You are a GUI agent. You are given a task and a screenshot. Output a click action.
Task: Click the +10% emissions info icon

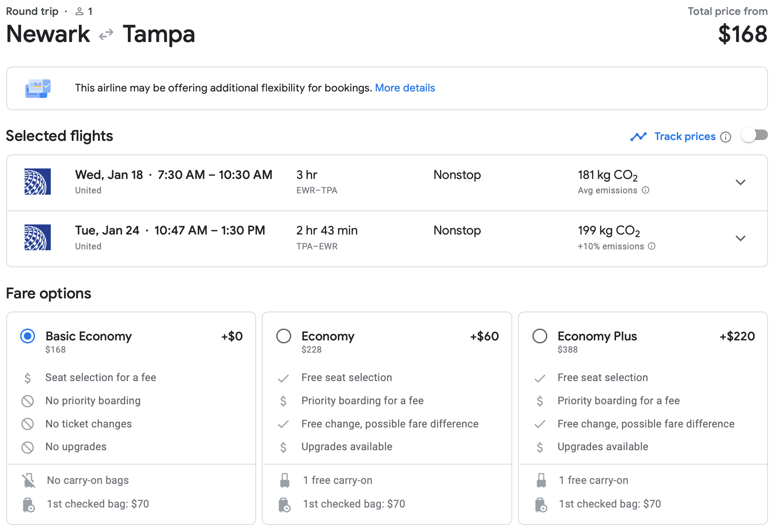tap(652, 246)
